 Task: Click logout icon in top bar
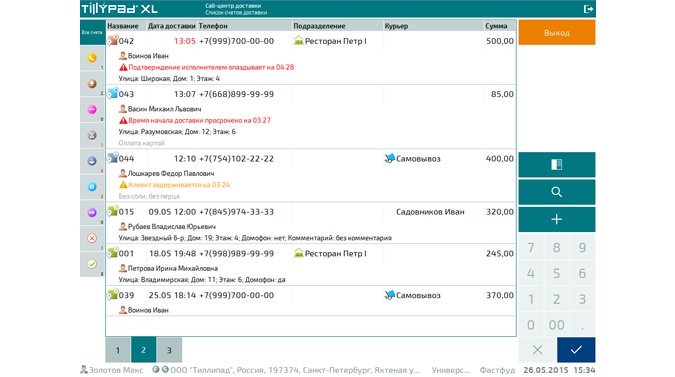588,9
